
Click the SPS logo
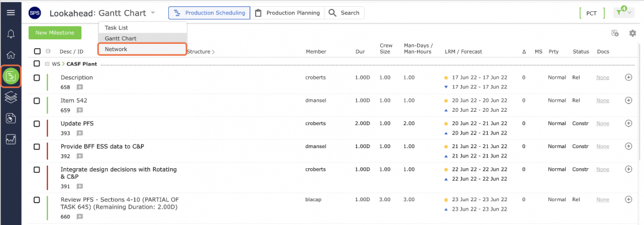(x=34, y=12)
